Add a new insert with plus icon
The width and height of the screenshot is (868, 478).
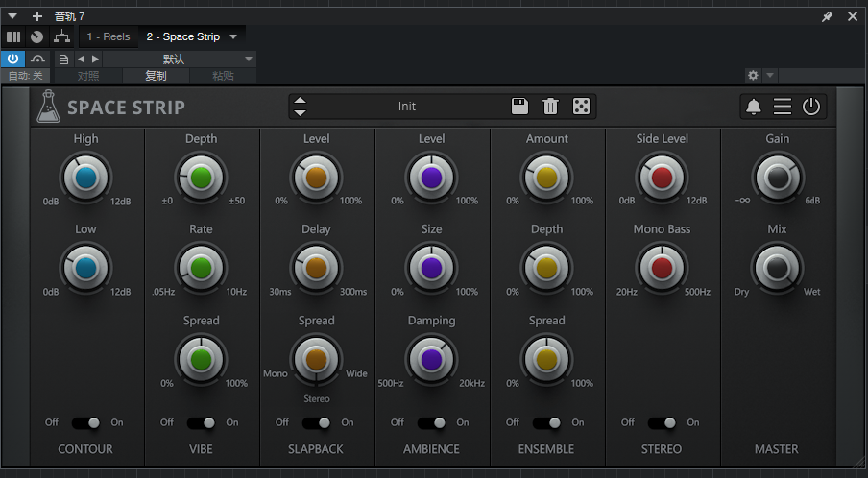(x=37, y=16)
